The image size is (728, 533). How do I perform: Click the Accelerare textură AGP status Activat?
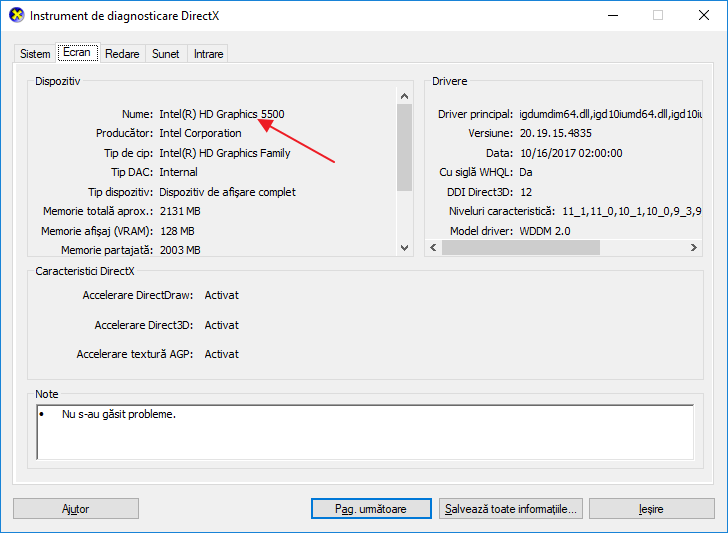pos(221,354)
